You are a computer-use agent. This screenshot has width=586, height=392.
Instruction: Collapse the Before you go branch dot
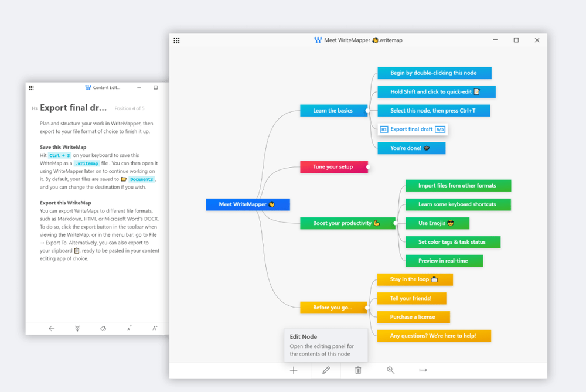click(x=367, y=308)
